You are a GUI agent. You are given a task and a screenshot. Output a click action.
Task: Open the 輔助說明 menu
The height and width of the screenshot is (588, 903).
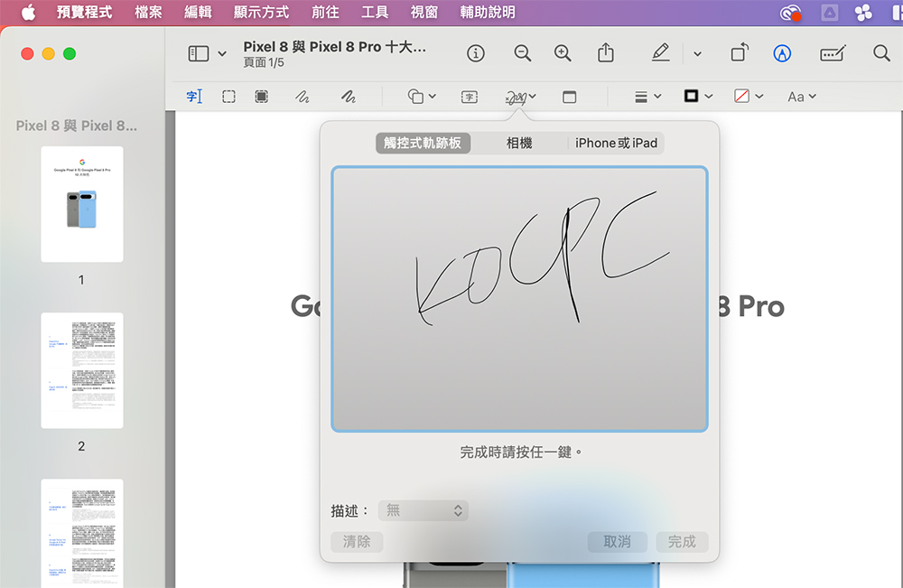click(x=488, y=12)
